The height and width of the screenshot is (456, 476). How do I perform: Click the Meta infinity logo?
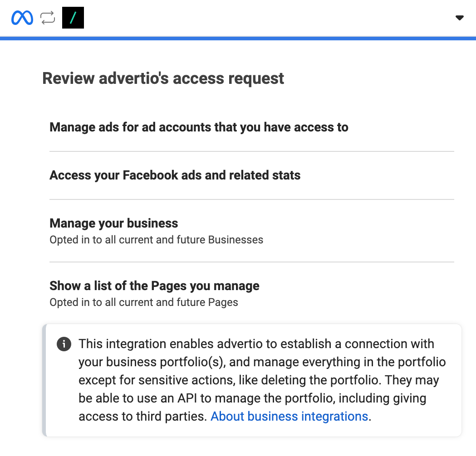coord(22,18)
